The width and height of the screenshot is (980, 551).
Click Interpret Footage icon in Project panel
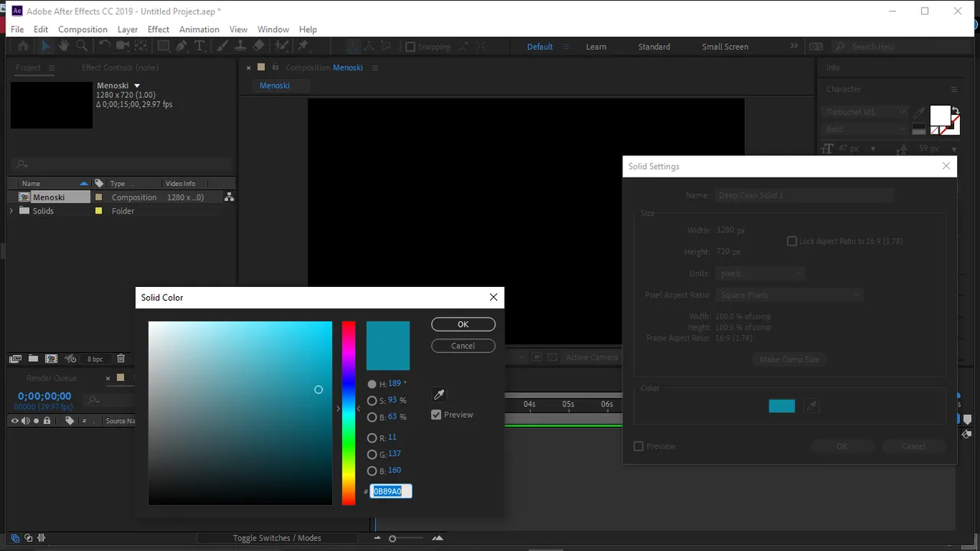pyautogui.click(x=15, y=358)
